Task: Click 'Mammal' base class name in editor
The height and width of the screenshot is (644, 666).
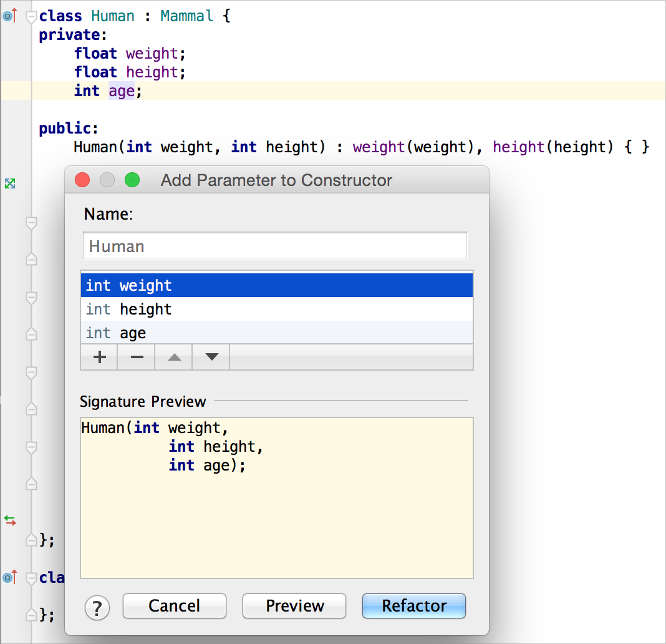Action: point(186,16)
